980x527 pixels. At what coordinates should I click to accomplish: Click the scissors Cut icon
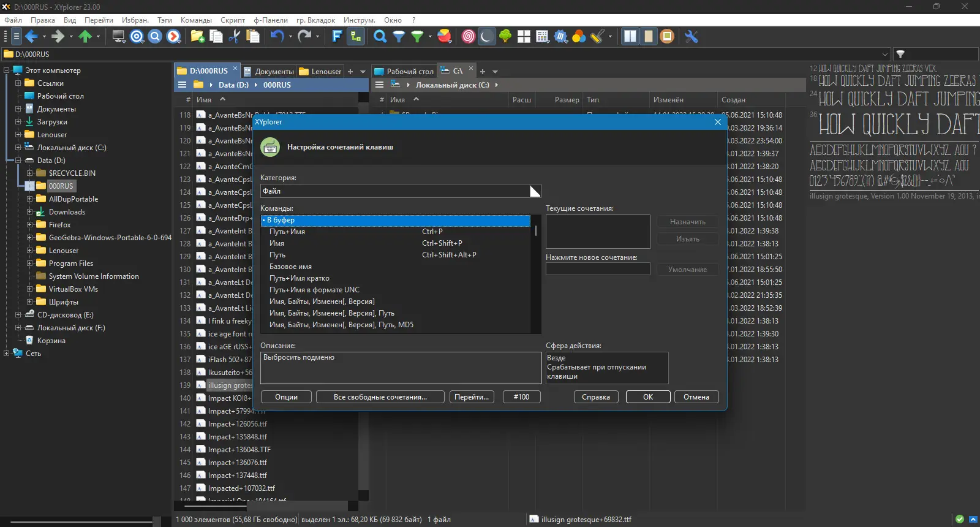234,37
